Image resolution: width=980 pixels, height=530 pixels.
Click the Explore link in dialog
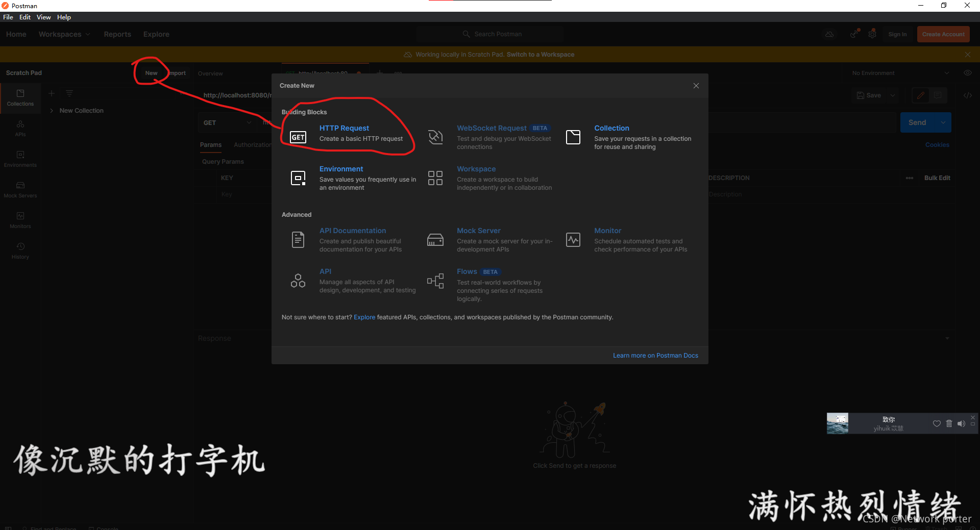click(x=364, y=317)
